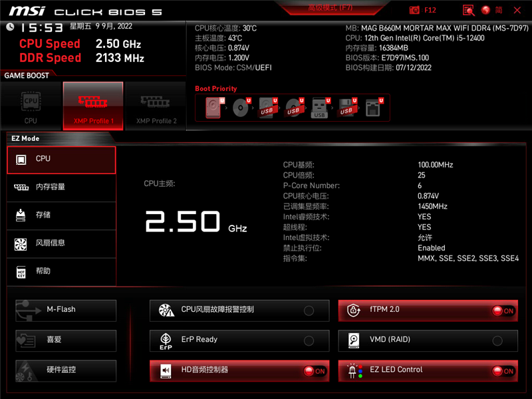Screen dimensions: 532x399
Task: Click the BIOS version E7D97IMS.100 text
Action: 405,58
